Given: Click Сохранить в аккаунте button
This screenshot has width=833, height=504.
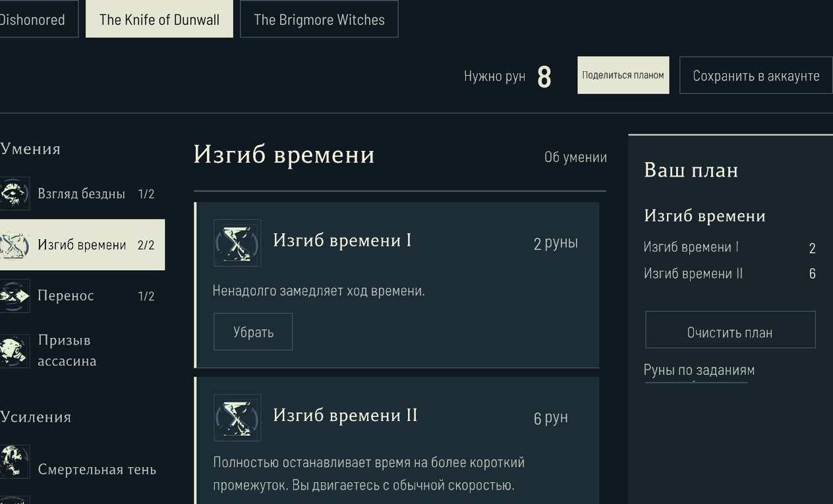Looking at the screenshot, I should click(x=756, y=75).
